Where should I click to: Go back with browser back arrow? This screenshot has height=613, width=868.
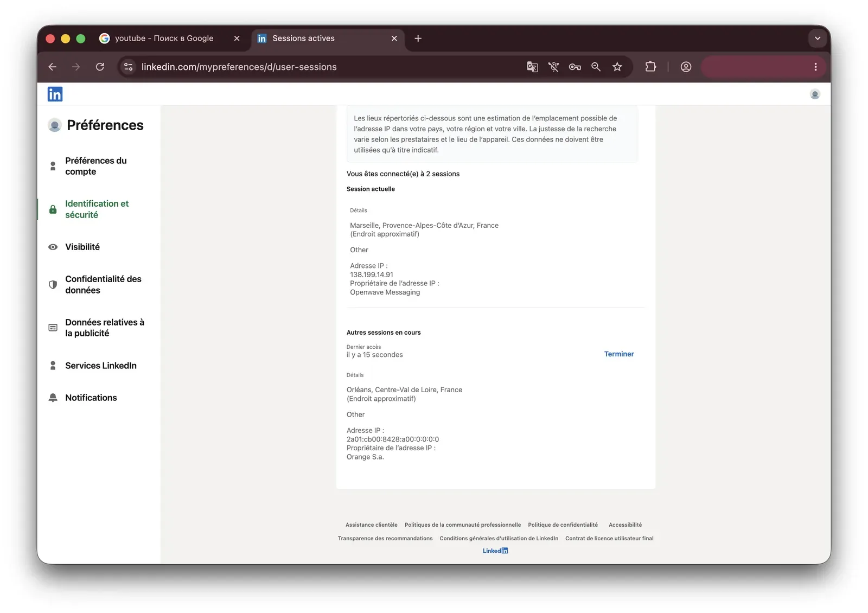pyautogui.click(x=53, y=67)
